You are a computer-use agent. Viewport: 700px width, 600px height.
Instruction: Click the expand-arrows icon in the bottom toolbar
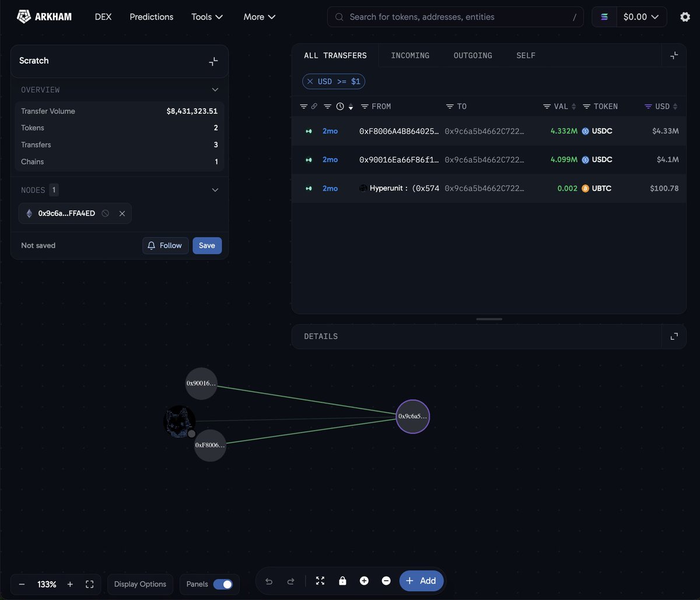[x=320, y=581]
